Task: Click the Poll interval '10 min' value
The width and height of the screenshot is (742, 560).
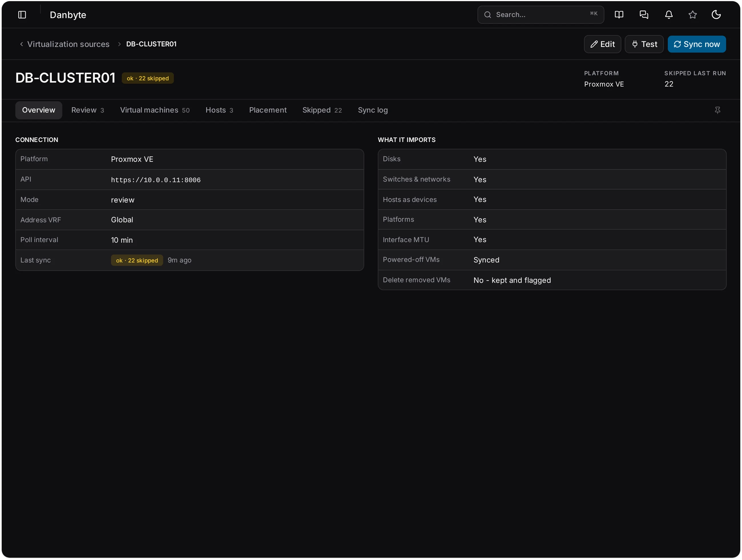Action: pos(122,240)
